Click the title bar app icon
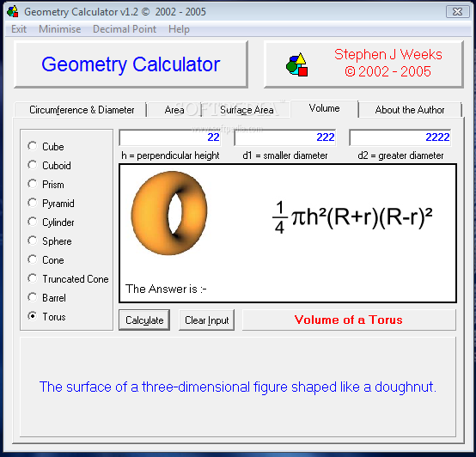Image resolution: width=476 pixels, height=457 pixels. 13,11
